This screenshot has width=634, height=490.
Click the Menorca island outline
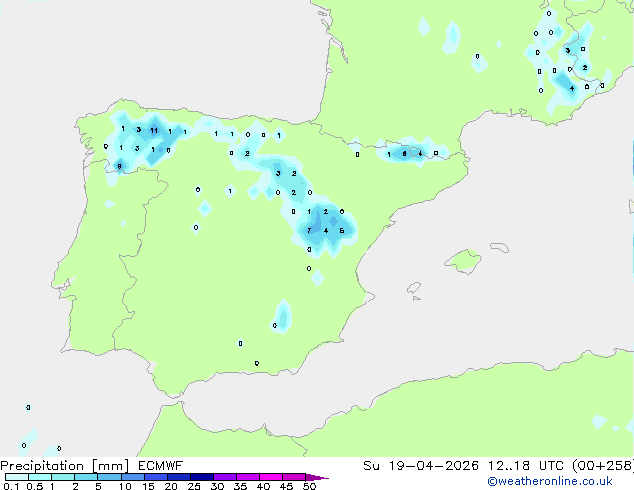(499, 247)
